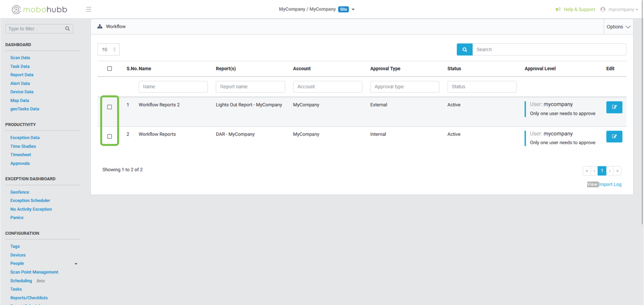Check the Workflow Reports 2 checkbox
This screenshot has height=305, width=644.
point(109,107)
